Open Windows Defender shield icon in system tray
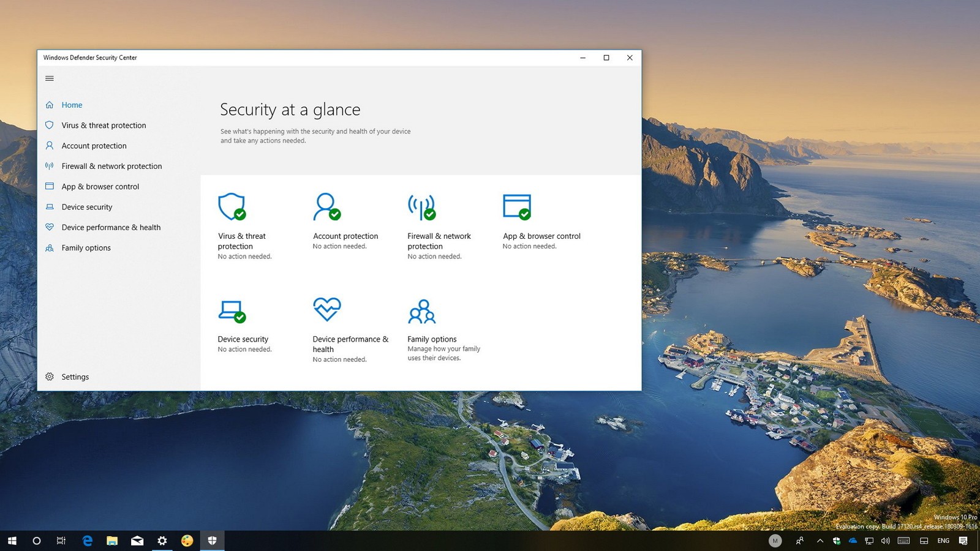Viewport: 980px width, 551px height. coord(837,541)
